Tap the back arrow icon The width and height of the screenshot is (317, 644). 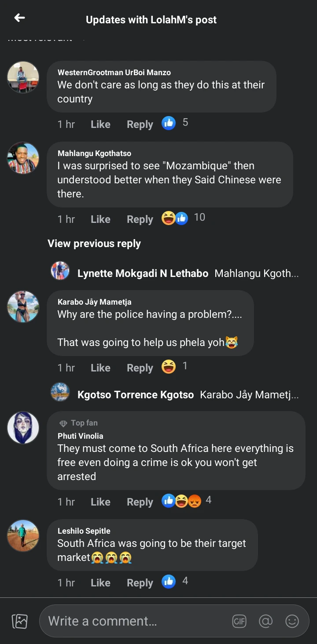pyautogui.click(x=19, y=18)
